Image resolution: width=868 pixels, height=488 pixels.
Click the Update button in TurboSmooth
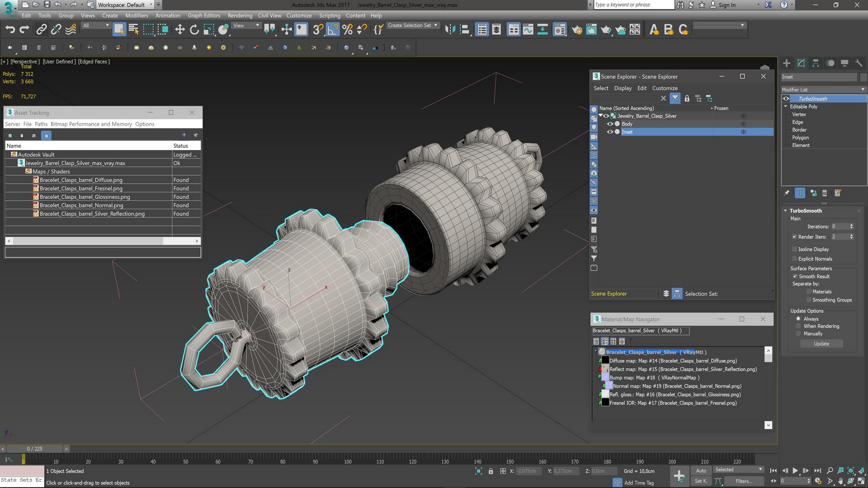pyautogui.click(x=821, y=344)
